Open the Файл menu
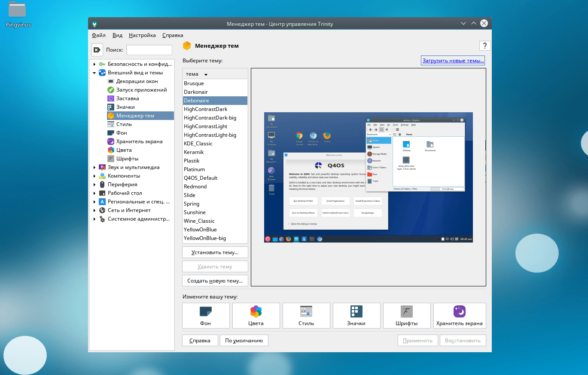 pos(99,35)
